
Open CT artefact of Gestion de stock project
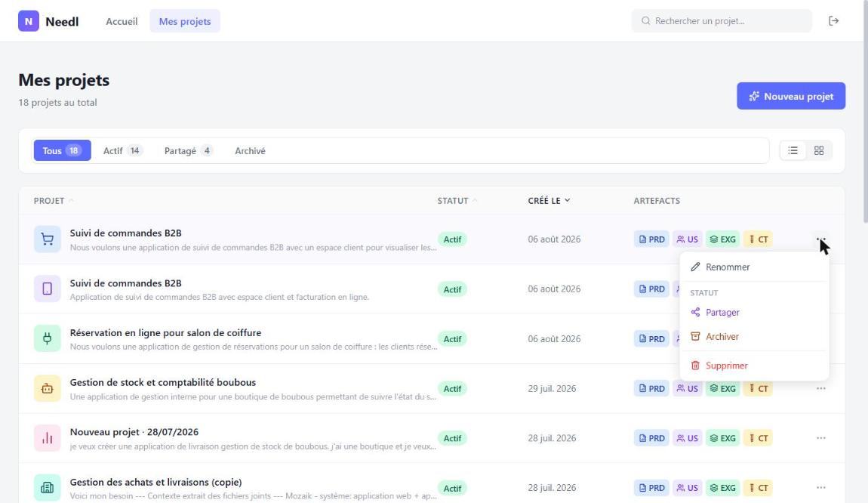758,388
